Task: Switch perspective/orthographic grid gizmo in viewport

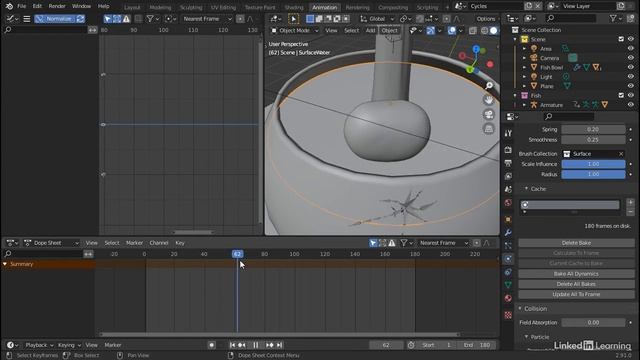Action: click(x=489, y=129)
